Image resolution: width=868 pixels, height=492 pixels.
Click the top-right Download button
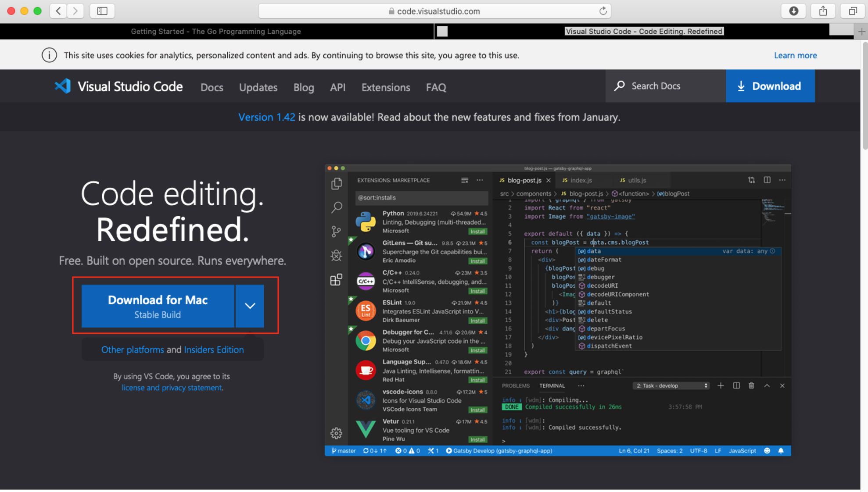[x=770, y=86]
